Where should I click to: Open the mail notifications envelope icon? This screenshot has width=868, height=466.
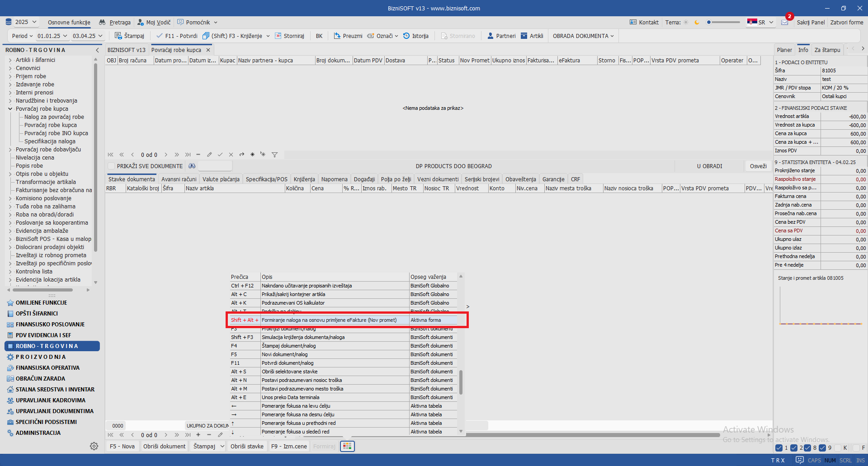pyautogui.click(x=785, y=22)
